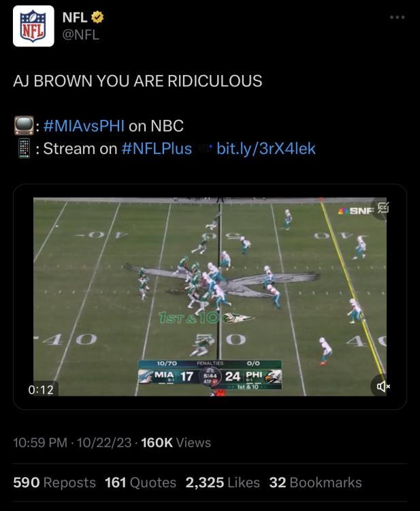Viewport: 420px width, 511px height.
Task: View the 590 Reposts list
Action: (54, 482)
